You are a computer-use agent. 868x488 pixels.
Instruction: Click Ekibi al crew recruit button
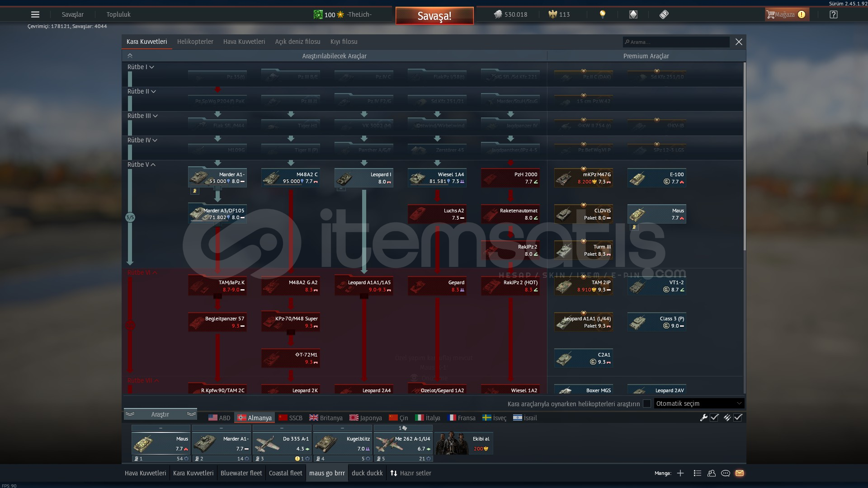[x=463, y=443]
